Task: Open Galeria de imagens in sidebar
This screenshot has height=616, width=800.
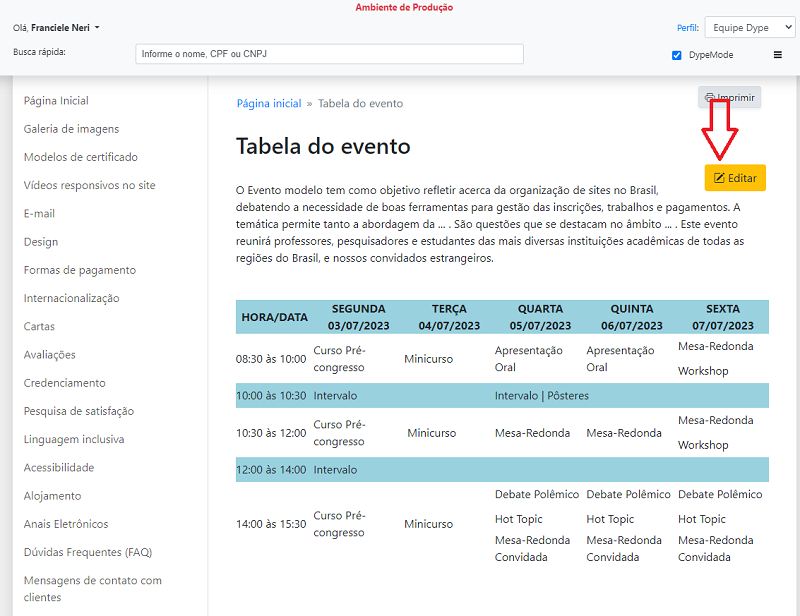Action: click(71, 129)
